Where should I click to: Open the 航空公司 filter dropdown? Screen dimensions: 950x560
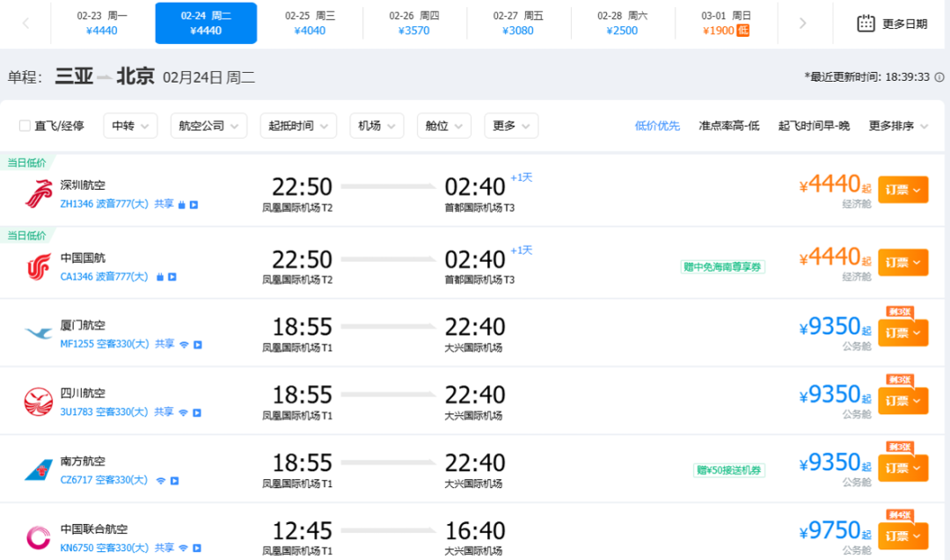(x=208, y=126)
